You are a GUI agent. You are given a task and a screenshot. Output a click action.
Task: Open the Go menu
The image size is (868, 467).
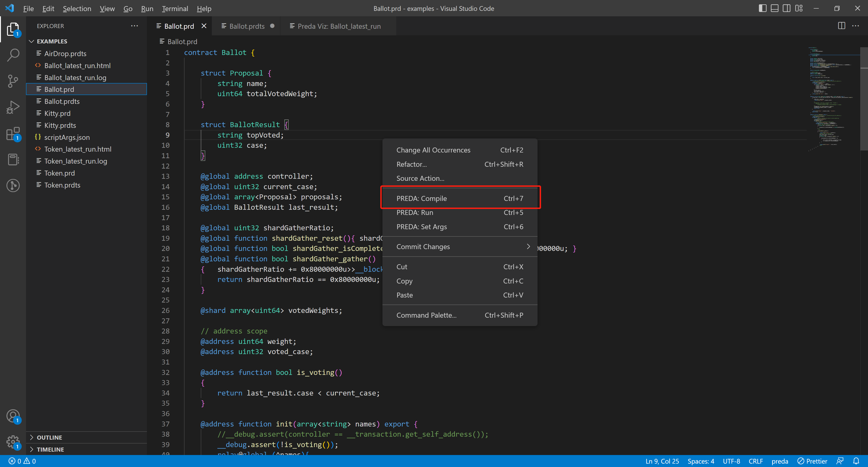tap(128, 8)
